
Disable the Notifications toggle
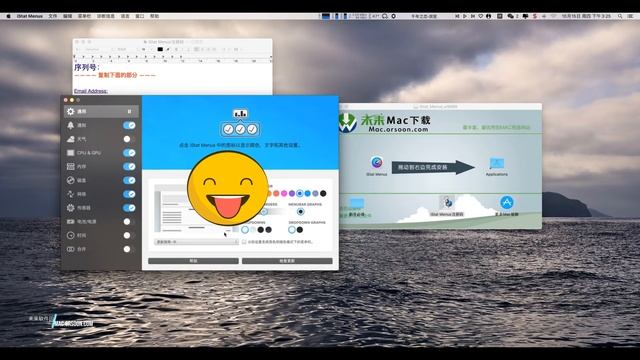coord(129,125)
